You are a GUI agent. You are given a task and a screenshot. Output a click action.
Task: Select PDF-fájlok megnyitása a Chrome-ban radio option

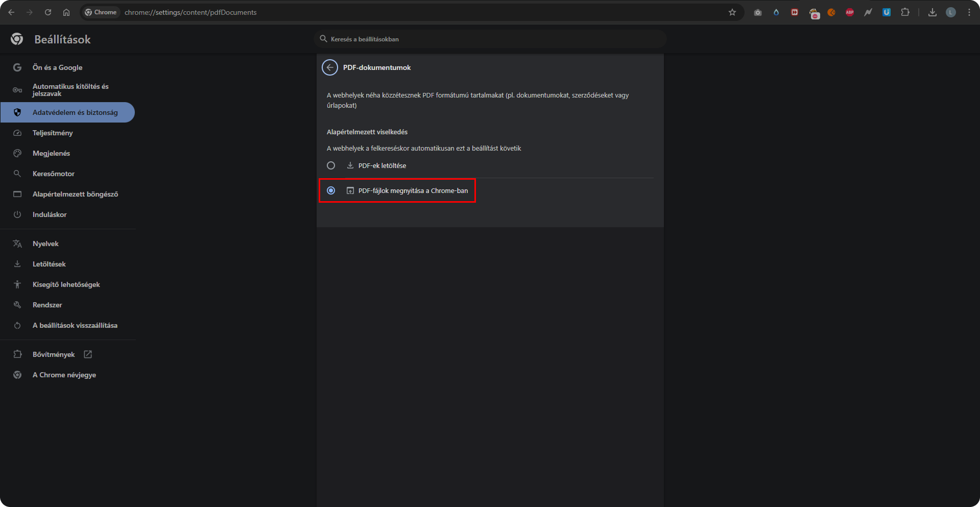331,190
